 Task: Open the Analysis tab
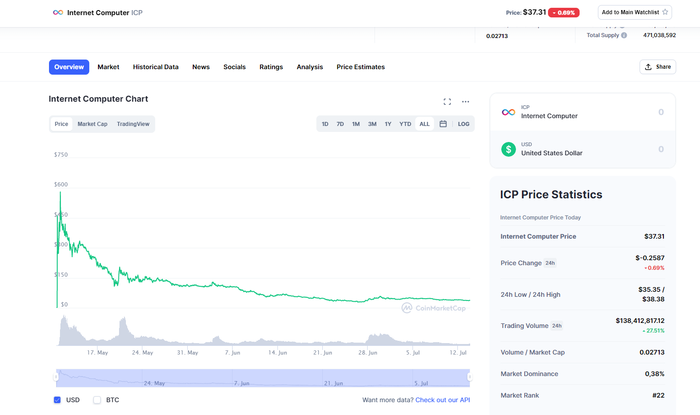[310, 67]
